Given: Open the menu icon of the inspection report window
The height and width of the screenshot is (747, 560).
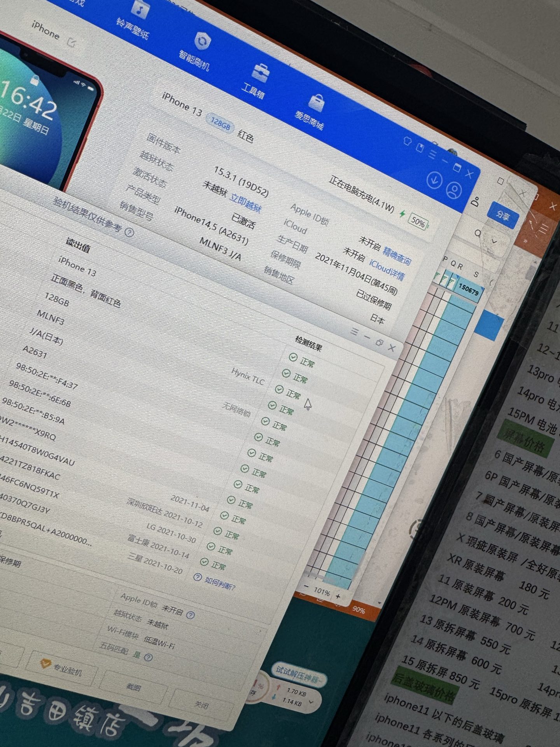Looking at the screenshot, I should (354, 331).
